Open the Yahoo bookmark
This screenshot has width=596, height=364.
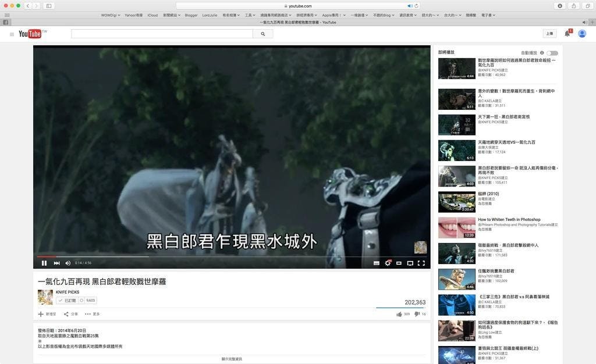134,15
